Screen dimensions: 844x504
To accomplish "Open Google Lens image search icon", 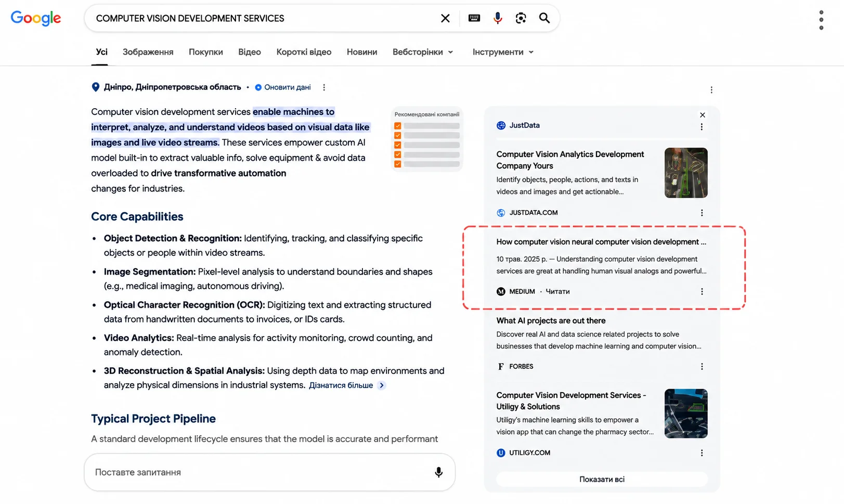I will [521, 18].
